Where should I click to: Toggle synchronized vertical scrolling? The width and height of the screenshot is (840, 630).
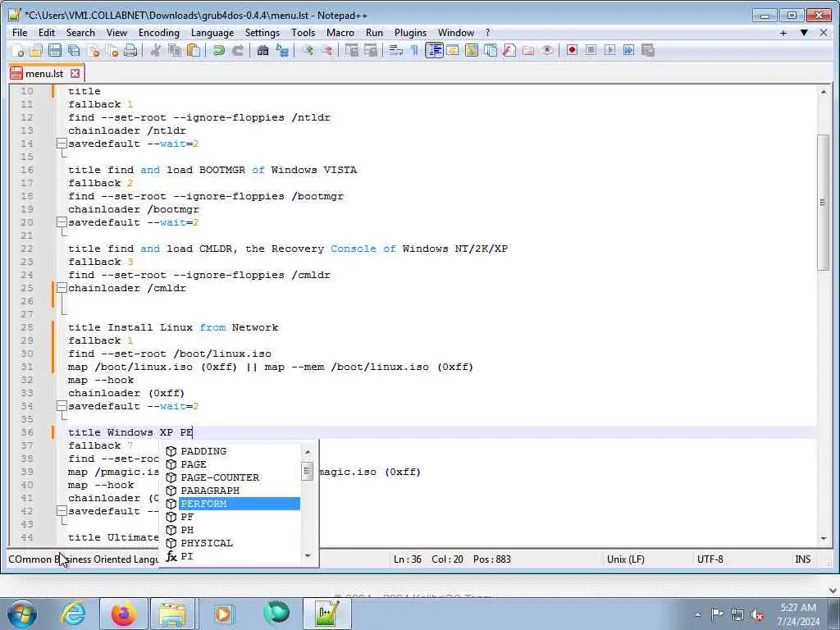click(x=351, y=50)
